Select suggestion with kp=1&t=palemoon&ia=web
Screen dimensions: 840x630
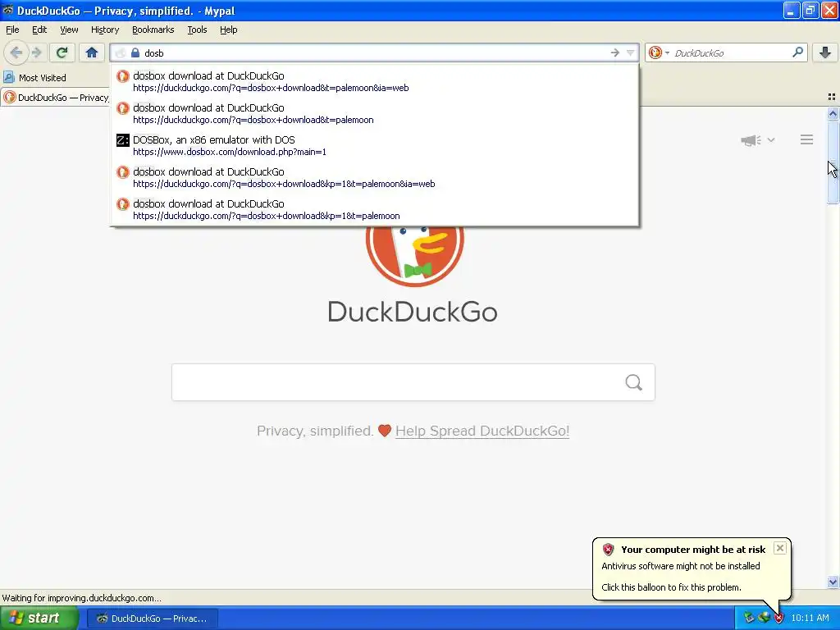pos(374,178)
